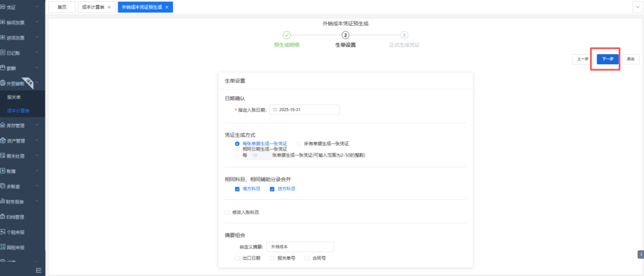Image resolution: width=644 pixels, height=276 pixels.
Task: Click the 下一步 button
Action: click(608, 59)
